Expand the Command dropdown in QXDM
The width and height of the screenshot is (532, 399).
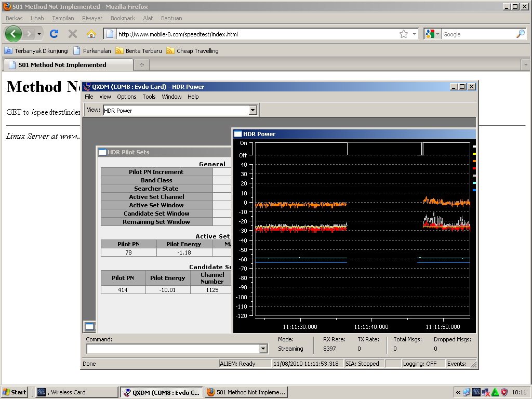(x=262, y=349)
